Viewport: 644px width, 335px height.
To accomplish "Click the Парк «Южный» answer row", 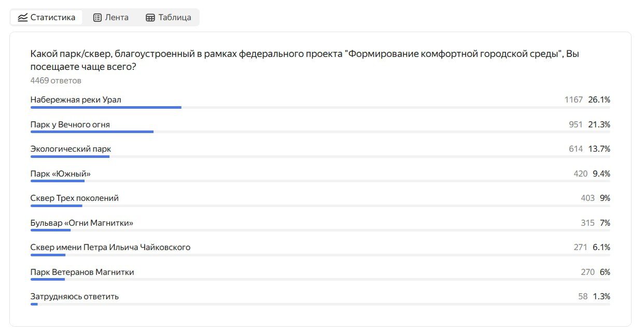I will click(320, 176).
